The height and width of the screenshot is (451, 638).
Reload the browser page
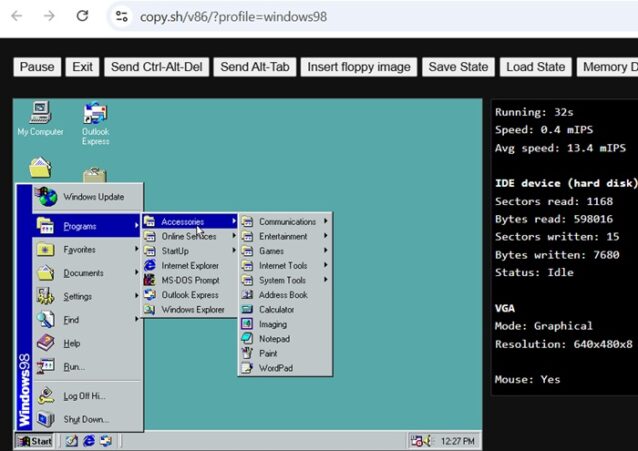[83, 16]
